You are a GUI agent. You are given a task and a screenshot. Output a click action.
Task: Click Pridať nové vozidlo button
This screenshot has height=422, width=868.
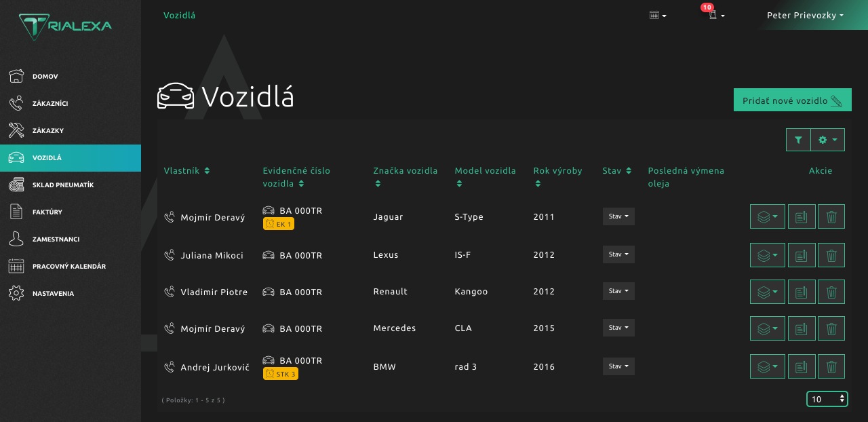tap(792, 100)
